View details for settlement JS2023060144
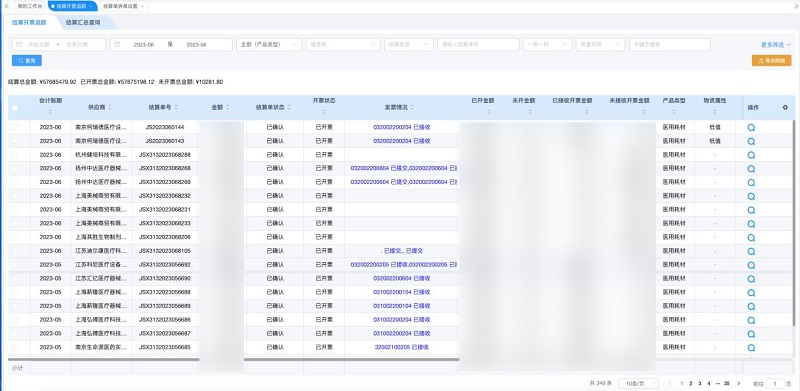Image resolution: width=800 pixels, height=391 pixels. [751, 128]
